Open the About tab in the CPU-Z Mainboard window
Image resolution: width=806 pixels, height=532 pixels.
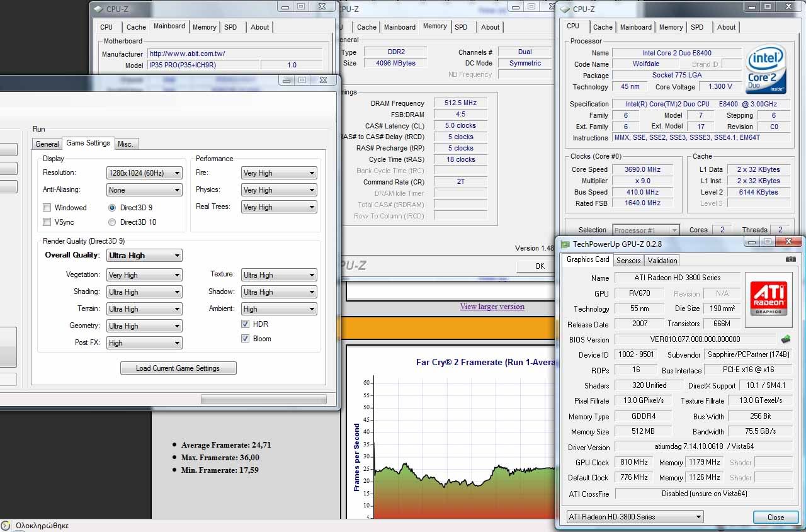coord(260,27)
